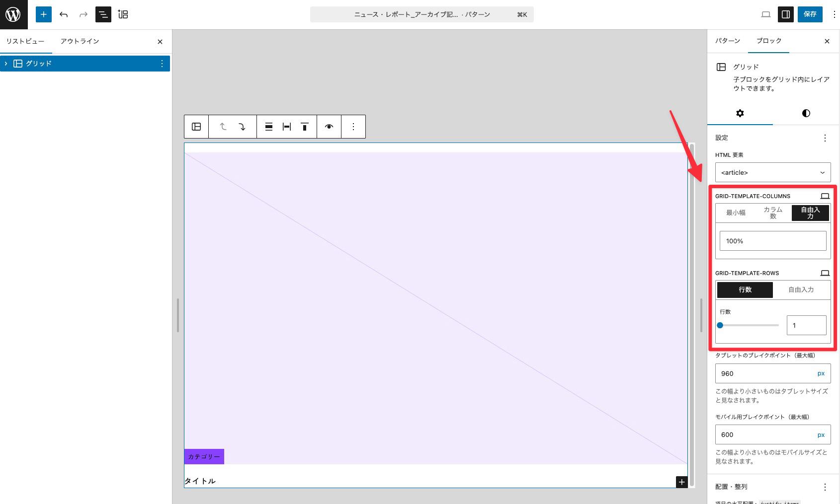Click the WordPress logo icon
Screen dimensions: 840x504
point(13,14)
